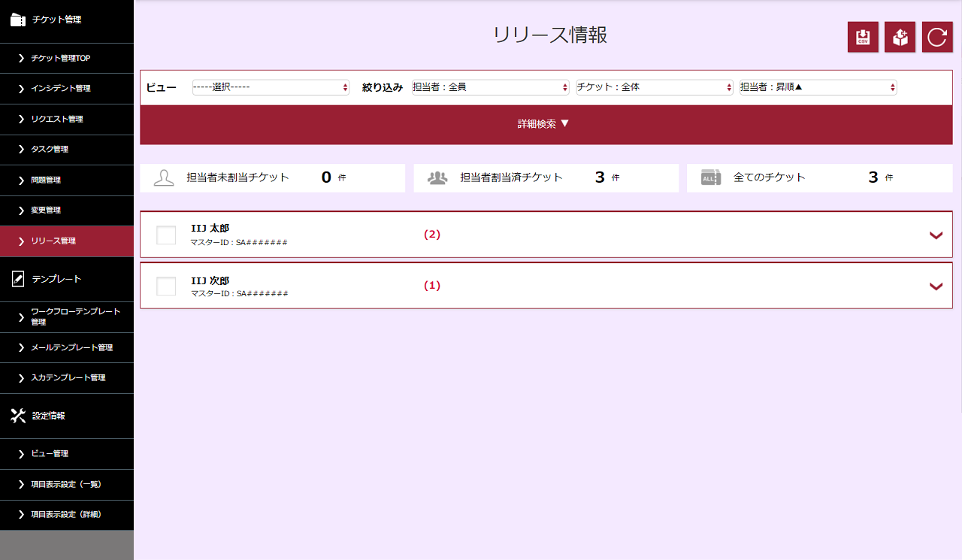Viewport: 962px width, 560px height.
Task: Select リリース管理 in sidebar
Action: [67, 241]
